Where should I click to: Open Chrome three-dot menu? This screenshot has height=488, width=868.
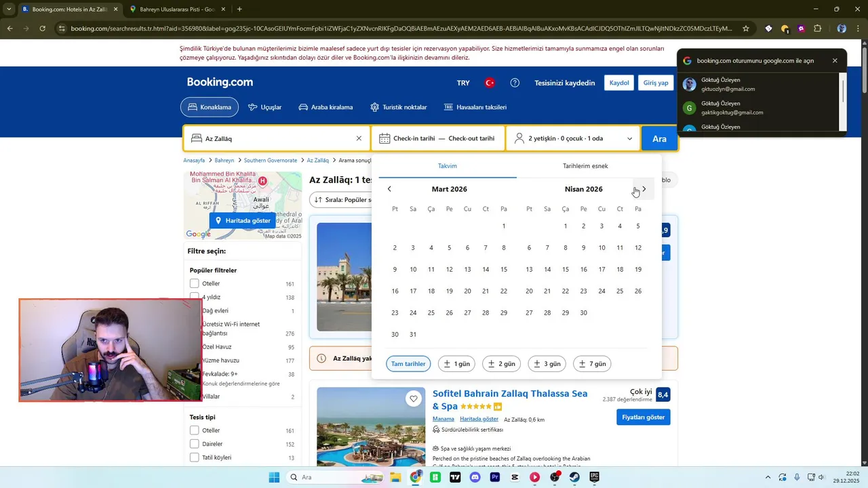[x=857, y=28]
